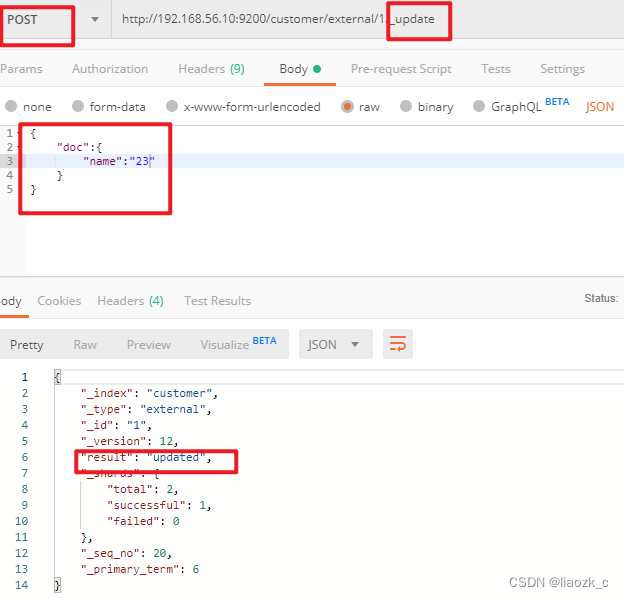Select the Pretty response view

pos(27,345)
